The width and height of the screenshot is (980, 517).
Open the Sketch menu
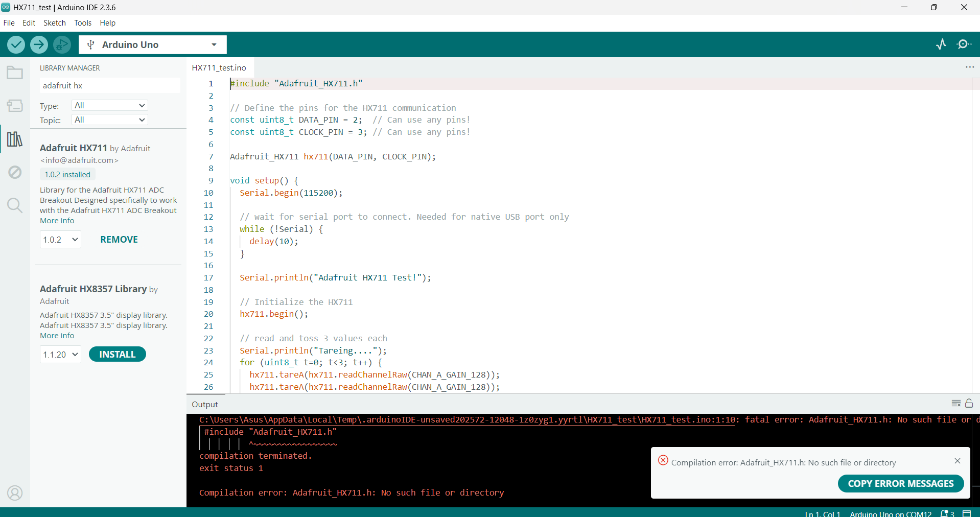click(x=54, y=22)
